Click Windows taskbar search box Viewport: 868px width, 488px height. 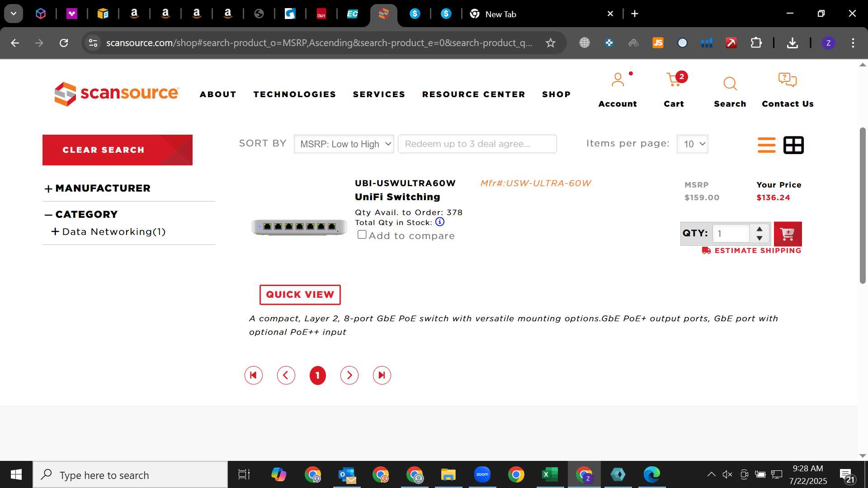click(x=130, y=475)
